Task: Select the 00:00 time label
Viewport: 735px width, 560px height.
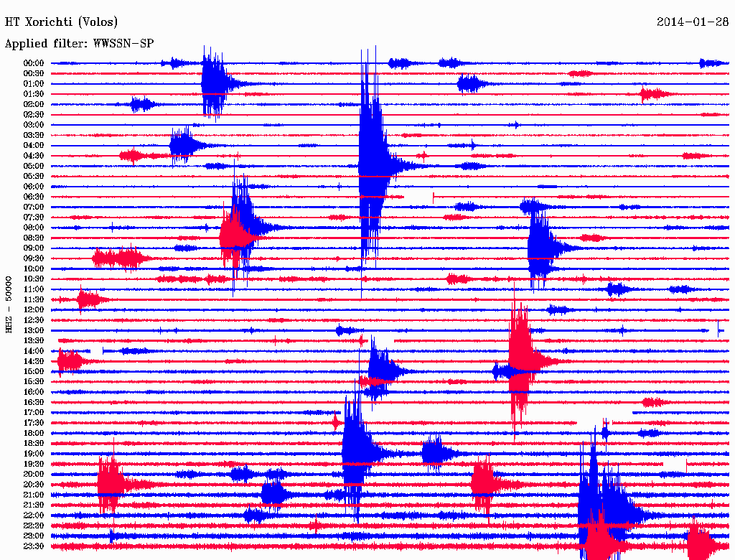Action: [34, 63]
